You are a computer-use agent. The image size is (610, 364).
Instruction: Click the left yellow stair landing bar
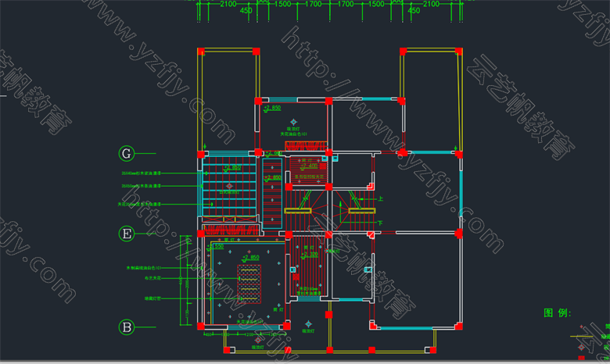(298, 211)
